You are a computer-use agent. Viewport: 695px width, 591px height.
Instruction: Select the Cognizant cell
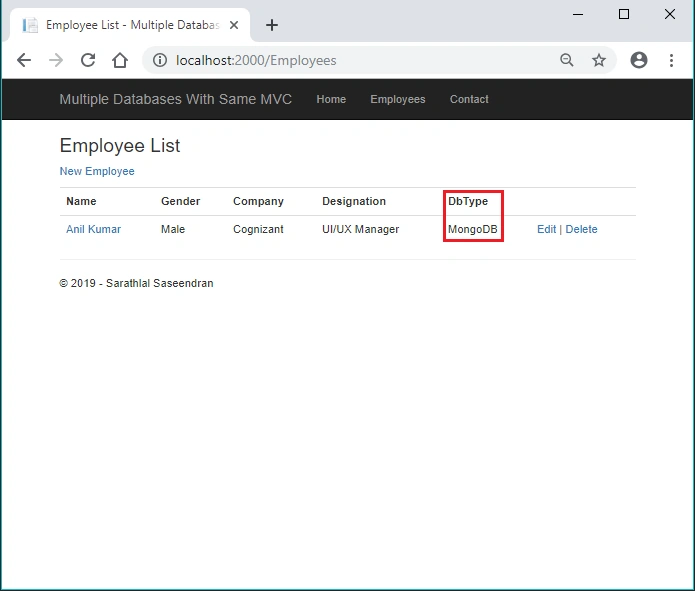pyautogui.click(x=258, y=229)
